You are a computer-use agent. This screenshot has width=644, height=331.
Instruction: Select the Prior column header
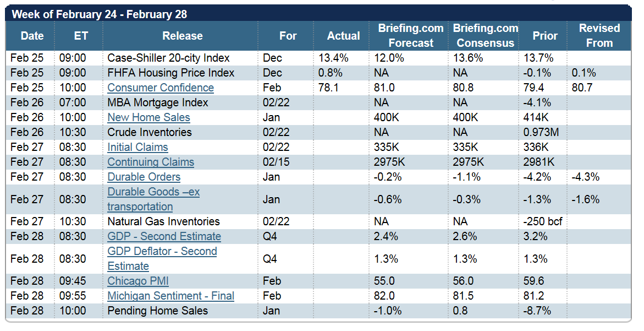click(545, 36)
